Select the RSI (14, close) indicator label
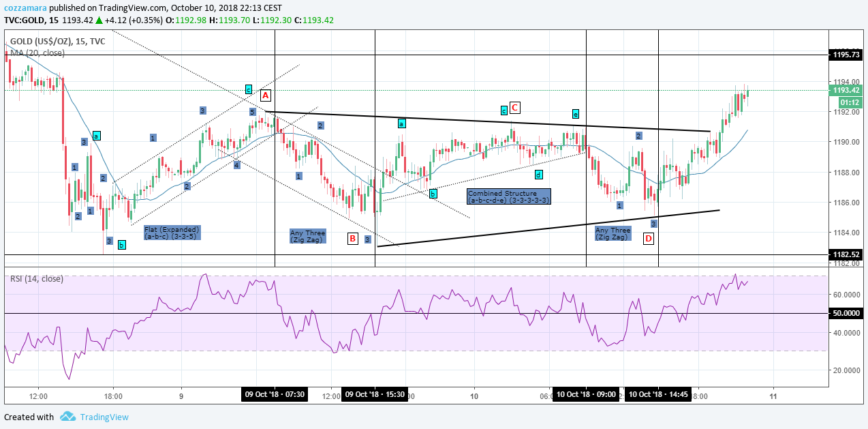 36,278
